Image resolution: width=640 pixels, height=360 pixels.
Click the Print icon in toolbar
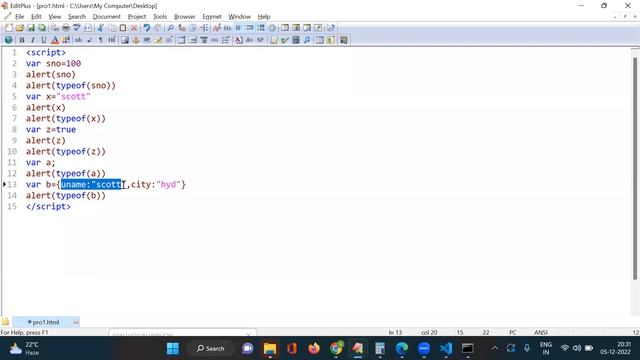[66, 28]
